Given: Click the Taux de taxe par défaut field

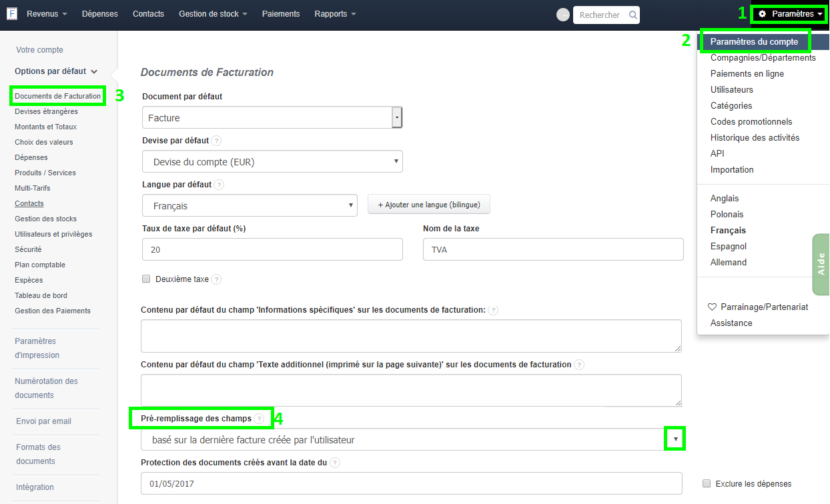Looking at the screenshot, I should point(272,249).
